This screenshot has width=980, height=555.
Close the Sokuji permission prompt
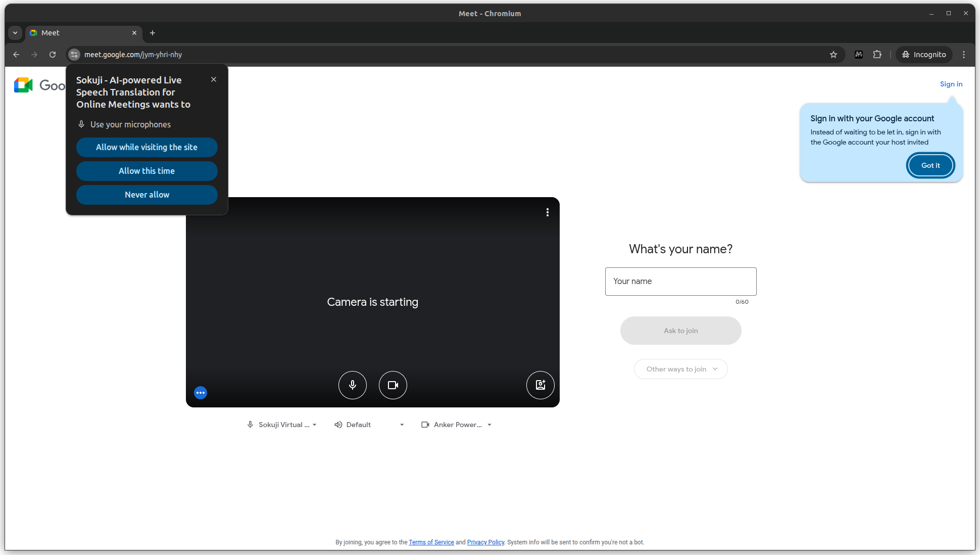click(x=214, y=79)
